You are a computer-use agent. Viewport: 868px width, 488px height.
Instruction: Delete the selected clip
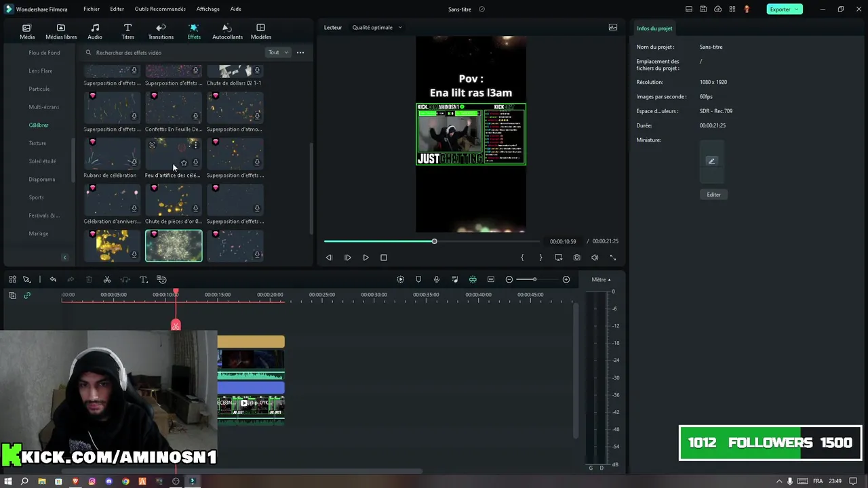click(89, 279)
